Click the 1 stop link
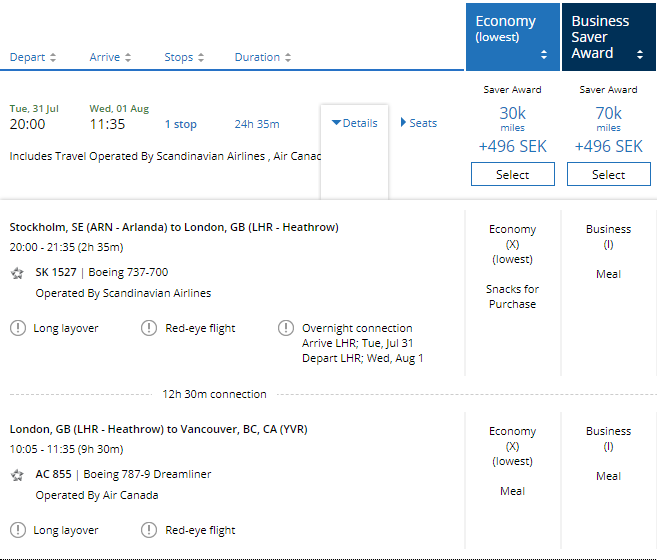This screenshot has height=560, width=657. pos(181,125)
